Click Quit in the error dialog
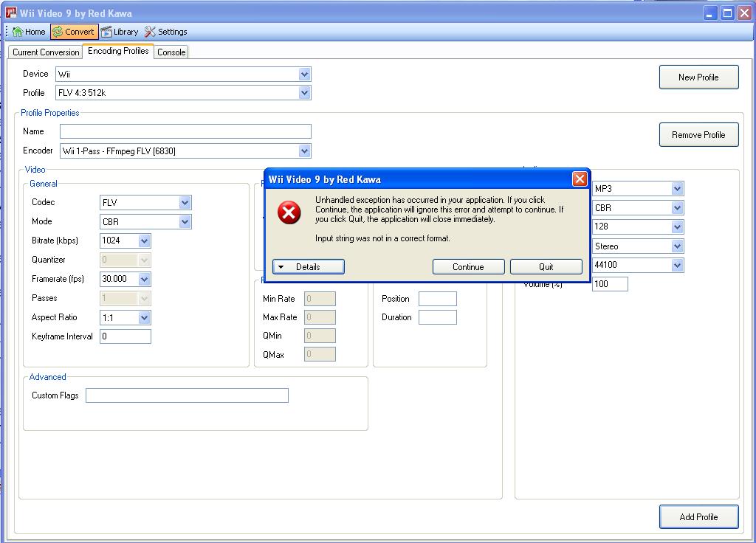This screenshot has height=543, width=756. click(546, 266)
